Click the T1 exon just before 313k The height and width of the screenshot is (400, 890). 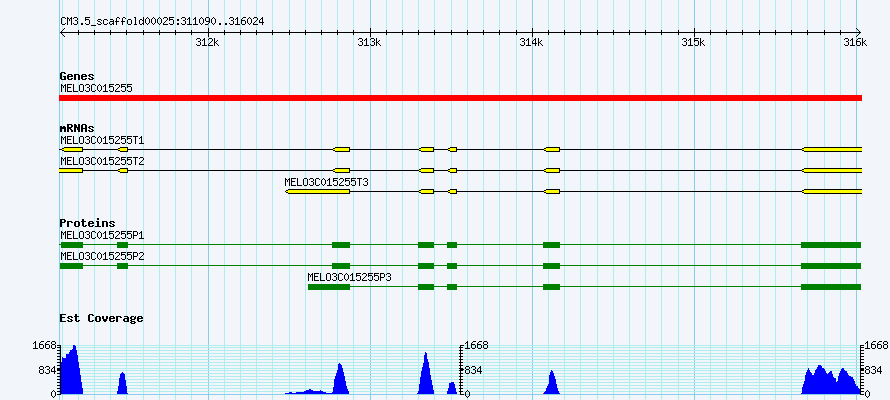coord(341,149)
